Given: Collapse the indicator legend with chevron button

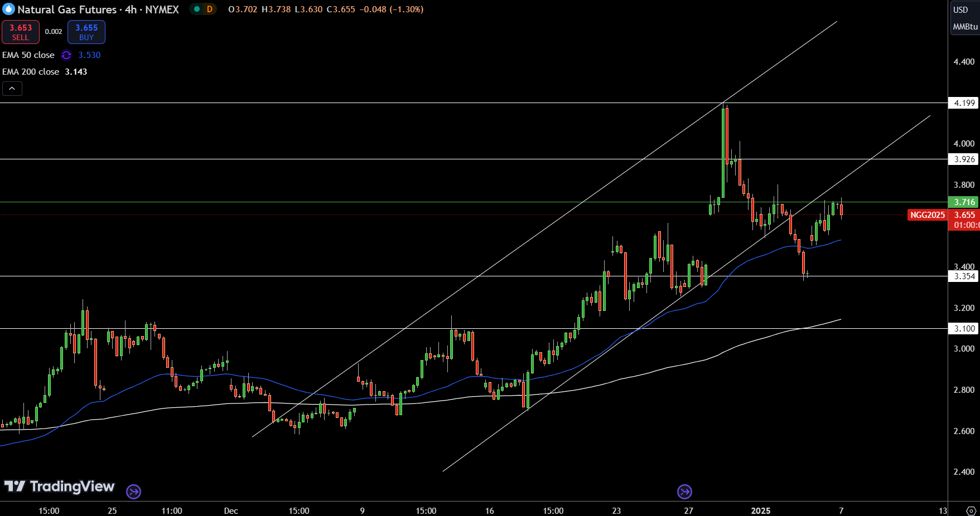Looking at the screenshot, I should point(12,89).
